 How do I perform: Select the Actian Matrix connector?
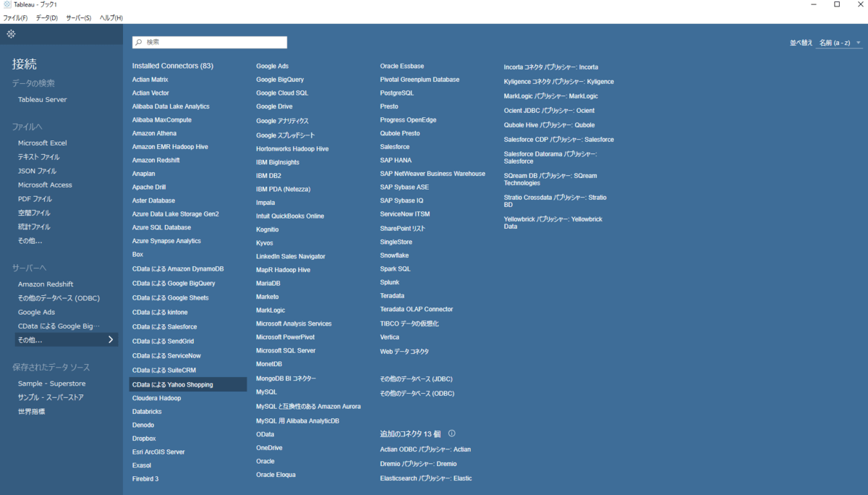150,80
